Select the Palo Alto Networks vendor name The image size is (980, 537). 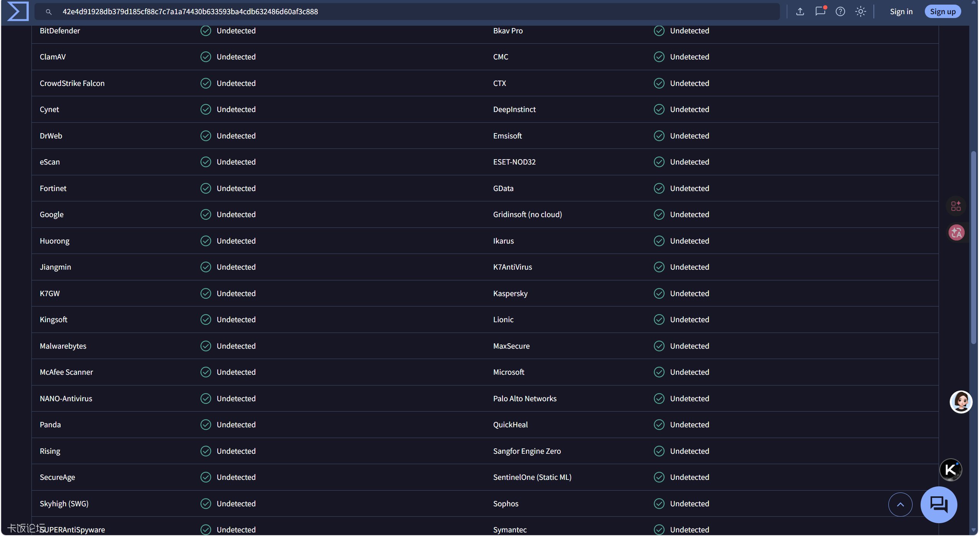coord(525,399)
